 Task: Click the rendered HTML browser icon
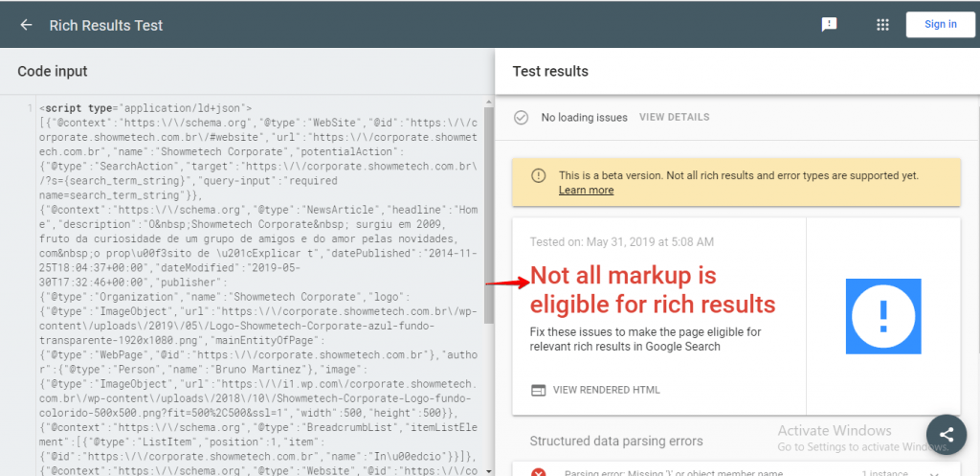(538, 390)
